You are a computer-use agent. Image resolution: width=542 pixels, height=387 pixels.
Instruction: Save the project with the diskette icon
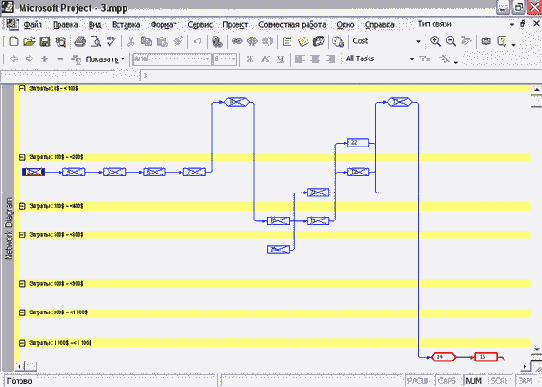click(x=45, y=42)
